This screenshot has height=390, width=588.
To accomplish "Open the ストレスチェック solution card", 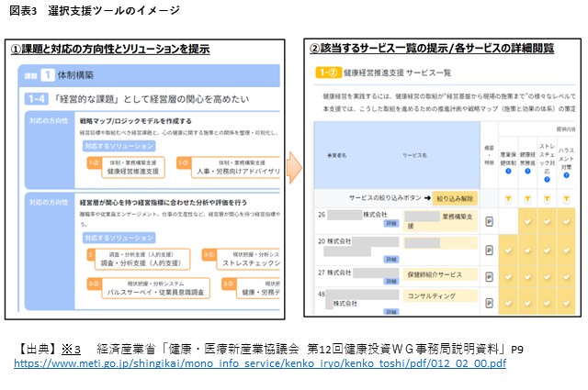I will pos(248,260).
